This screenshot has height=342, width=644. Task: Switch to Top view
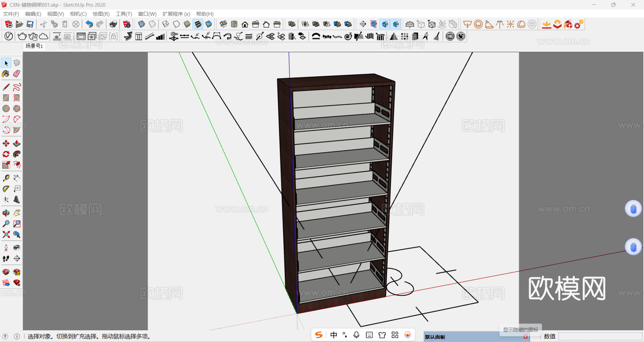pyautogui.click(x=234, y=24)
